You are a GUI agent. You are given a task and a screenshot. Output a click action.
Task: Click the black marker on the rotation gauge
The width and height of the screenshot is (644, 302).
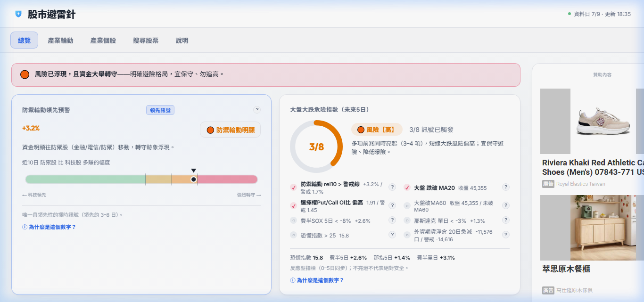coord(193,180)
